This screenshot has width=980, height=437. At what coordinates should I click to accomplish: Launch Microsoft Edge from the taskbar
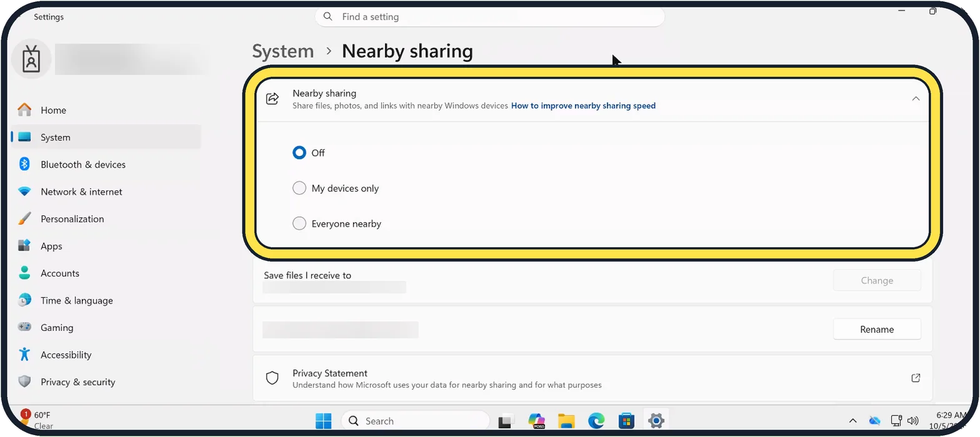[596, 421]
